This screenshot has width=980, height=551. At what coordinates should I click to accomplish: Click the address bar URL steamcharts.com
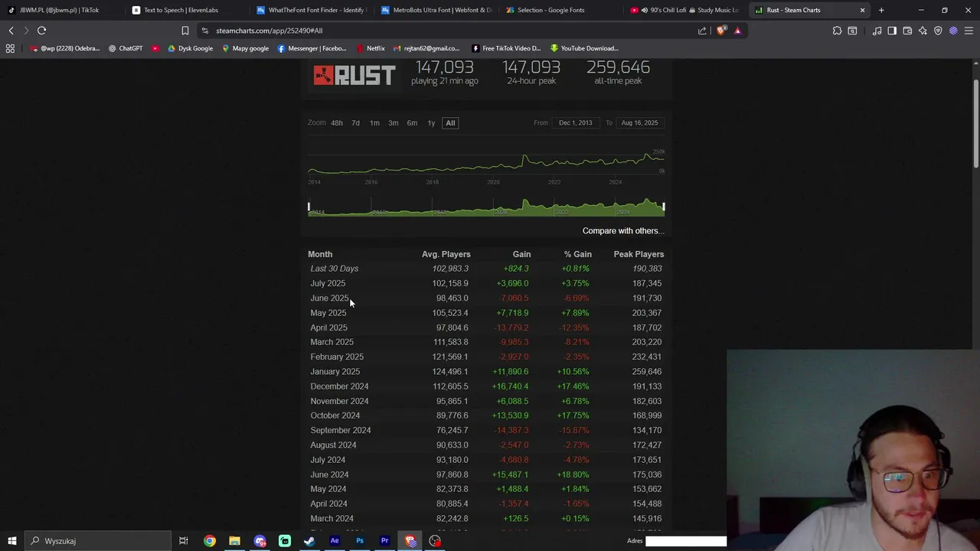point(269,31)
